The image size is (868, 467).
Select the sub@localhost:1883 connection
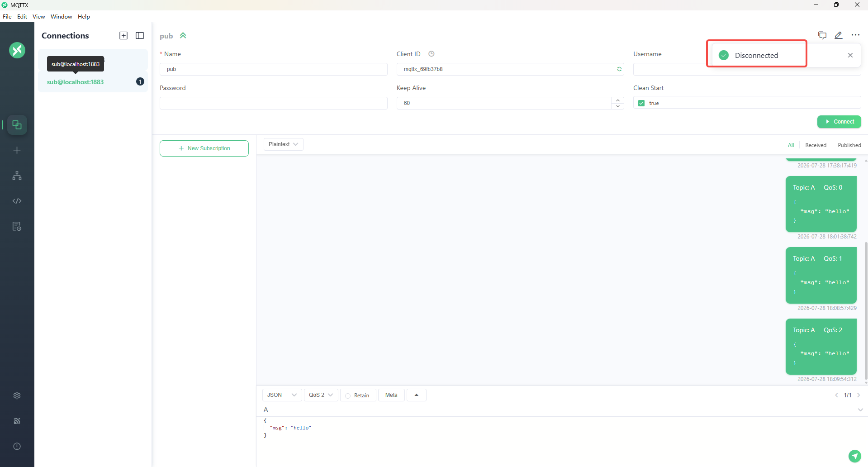[x=93, y=82]
